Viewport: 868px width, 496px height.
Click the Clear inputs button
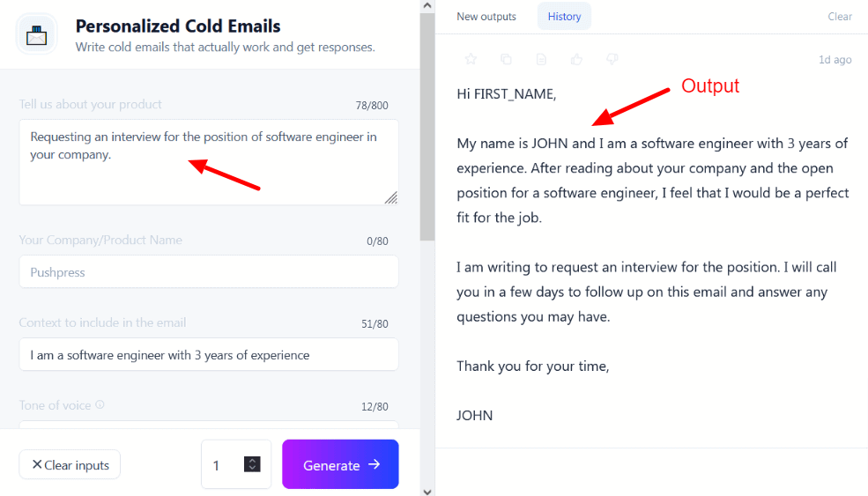(70, 464)
